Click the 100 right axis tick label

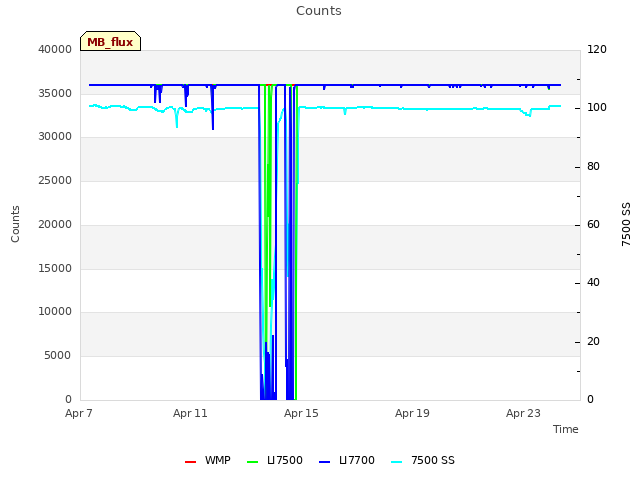[x=597, y=108]
